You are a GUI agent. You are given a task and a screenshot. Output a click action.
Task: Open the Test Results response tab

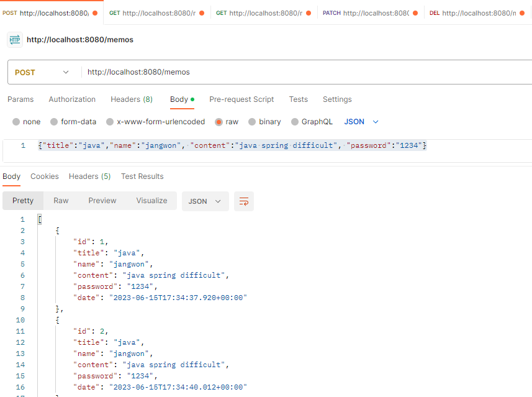tap(142, 176)
